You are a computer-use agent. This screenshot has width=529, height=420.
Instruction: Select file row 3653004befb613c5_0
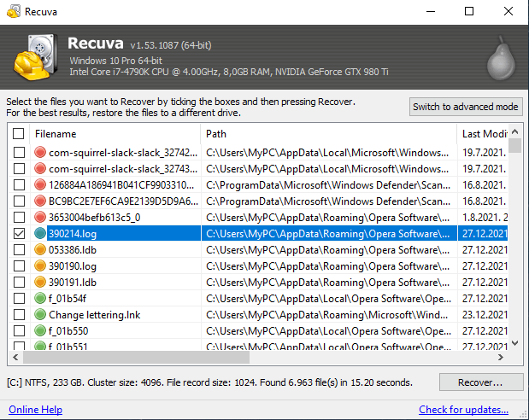click(258, 217)
